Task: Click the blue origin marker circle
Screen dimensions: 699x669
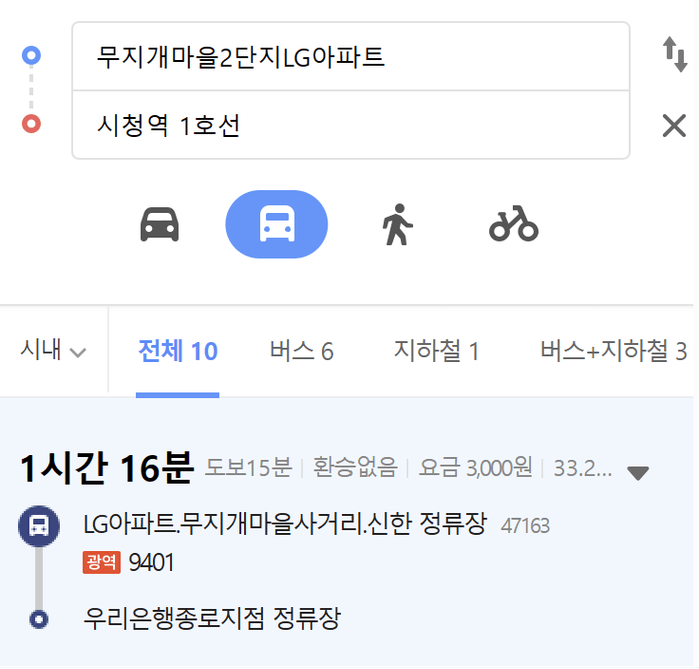Action: (31, 56)
